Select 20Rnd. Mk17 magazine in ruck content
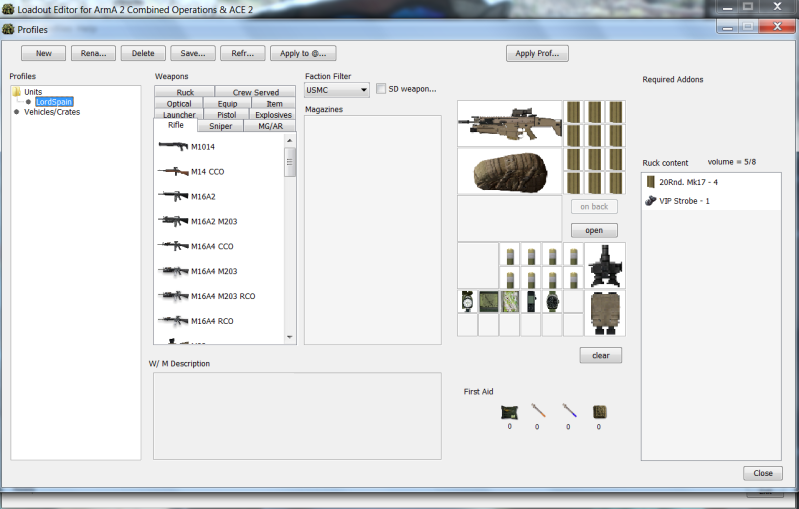 point(711,182)
